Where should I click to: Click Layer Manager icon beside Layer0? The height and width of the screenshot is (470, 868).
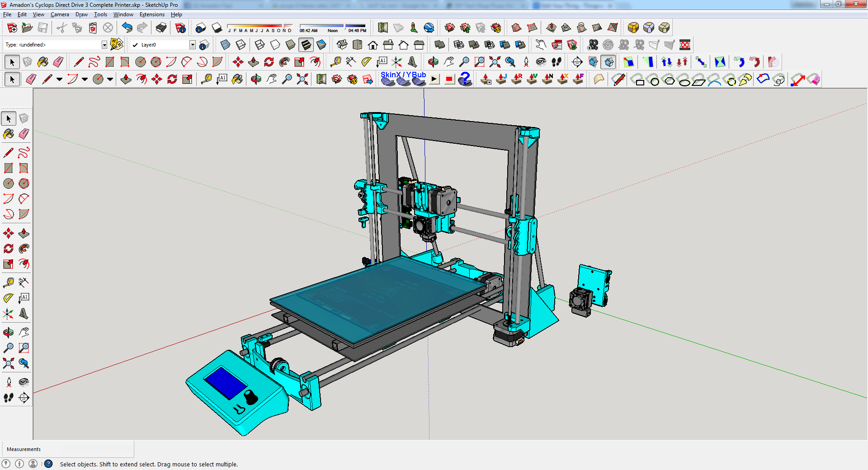204,45
